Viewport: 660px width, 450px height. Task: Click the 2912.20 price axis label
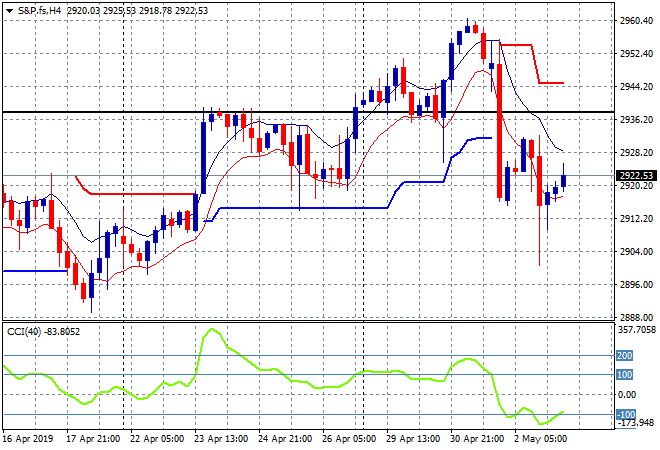click(636, 218)
